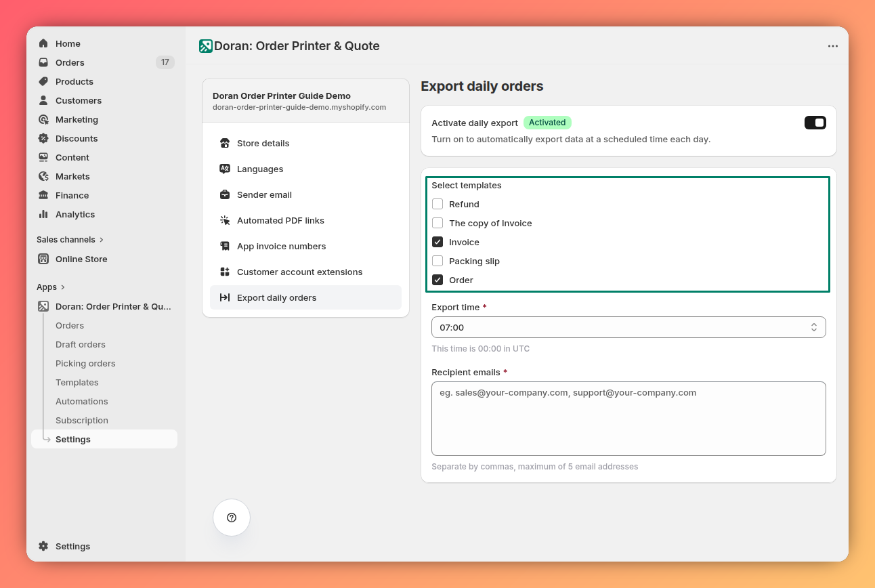Switch to the Templates page
Screen dimensions: 875x588
[x=77, y=382]
